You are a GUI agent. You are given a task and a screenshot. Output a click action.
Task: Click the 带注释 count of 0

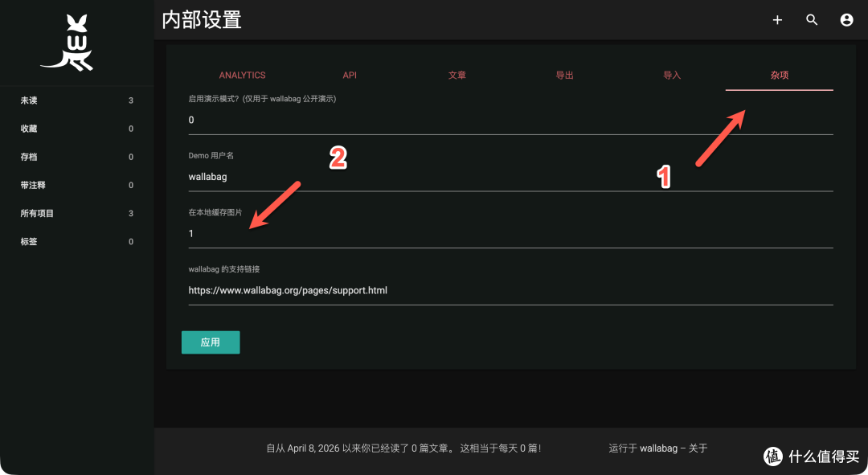[131, 186]
